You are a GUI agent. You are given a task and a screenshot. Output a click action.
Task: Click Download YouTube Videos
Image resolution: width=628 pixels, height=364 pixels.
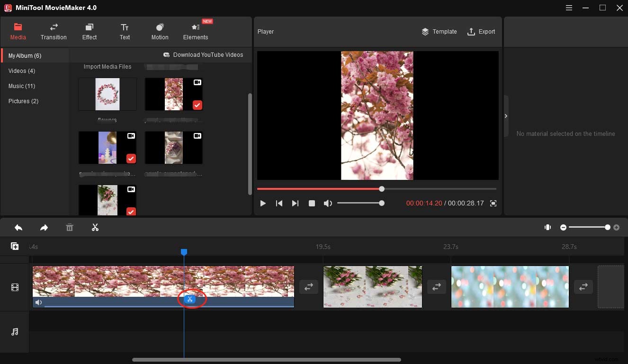click(x=203, y=55)
